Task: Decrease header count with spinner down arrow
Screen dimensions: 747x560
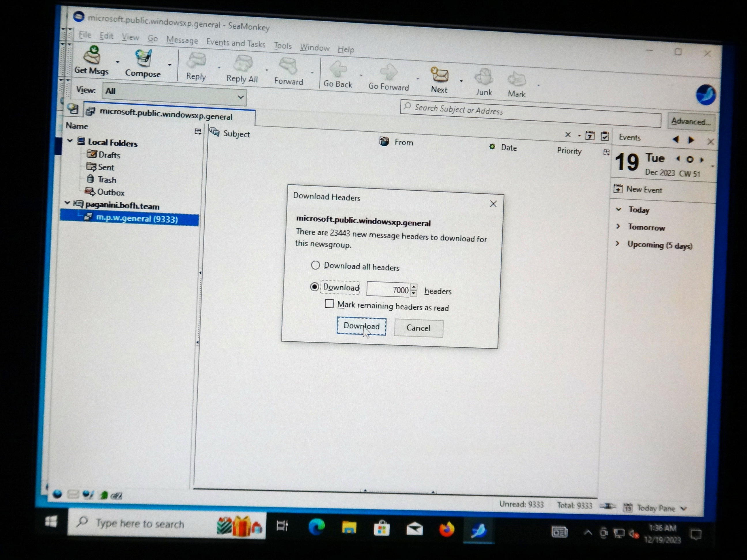Action: pos(414,293)
